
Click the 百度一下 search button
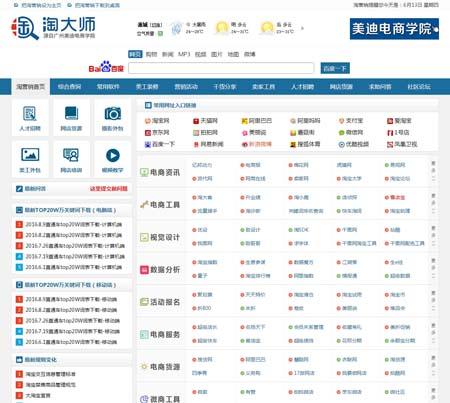pos(335,68)
